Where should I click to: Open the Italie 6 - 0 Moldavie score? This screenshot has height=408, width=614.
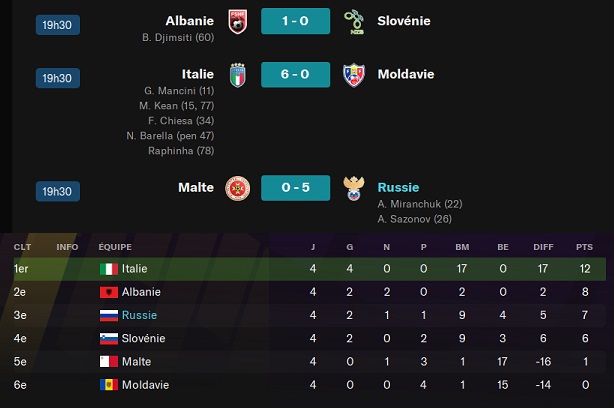point(294,75)
